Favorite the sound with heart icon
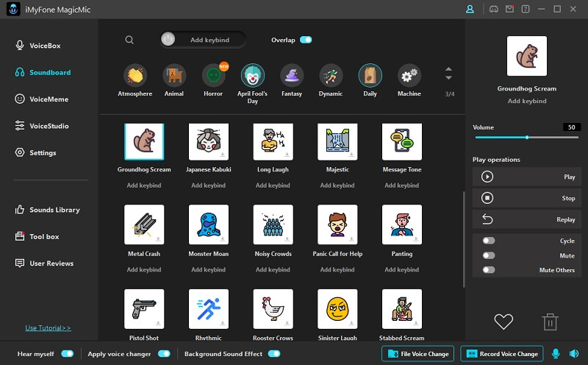The image size is (588, 365). (x=503, y=322)
